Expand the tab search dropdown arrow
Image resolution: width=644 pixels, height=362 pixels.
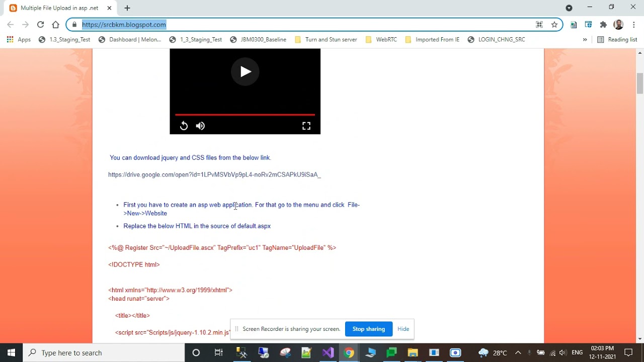pyautogui.click(x=569, y=8)
